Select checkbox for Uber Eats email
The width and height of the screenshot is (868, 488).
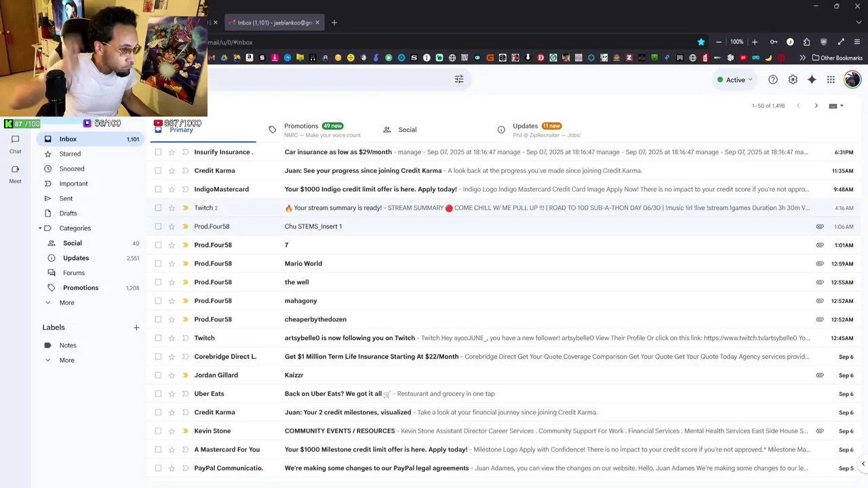pyautogui.click(x=158, y=394)
